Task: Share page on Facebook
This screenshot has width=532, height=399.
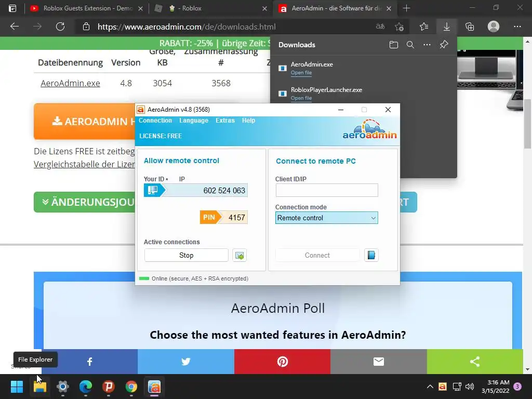Action: pyautogui.click(x=89, y=362)
